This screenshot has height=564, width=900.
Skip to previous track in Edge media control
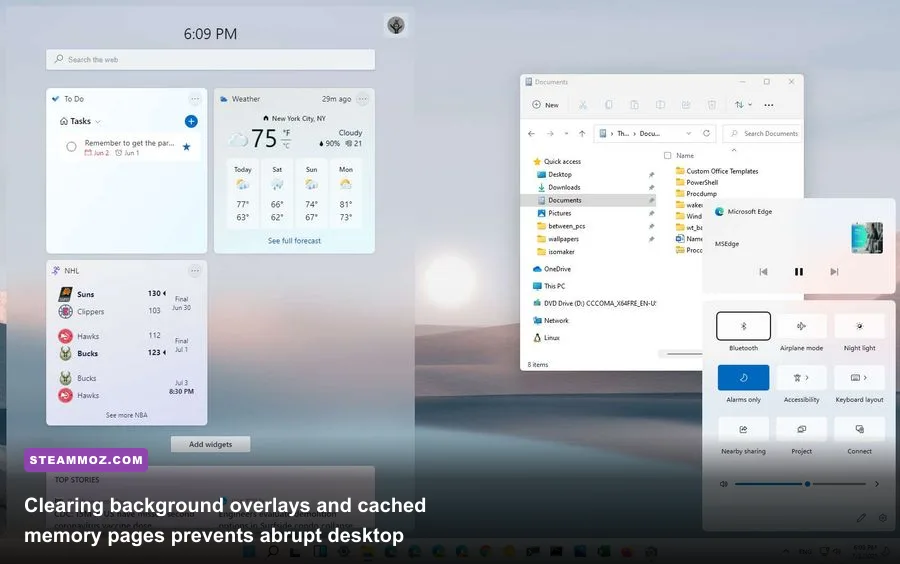763,271
